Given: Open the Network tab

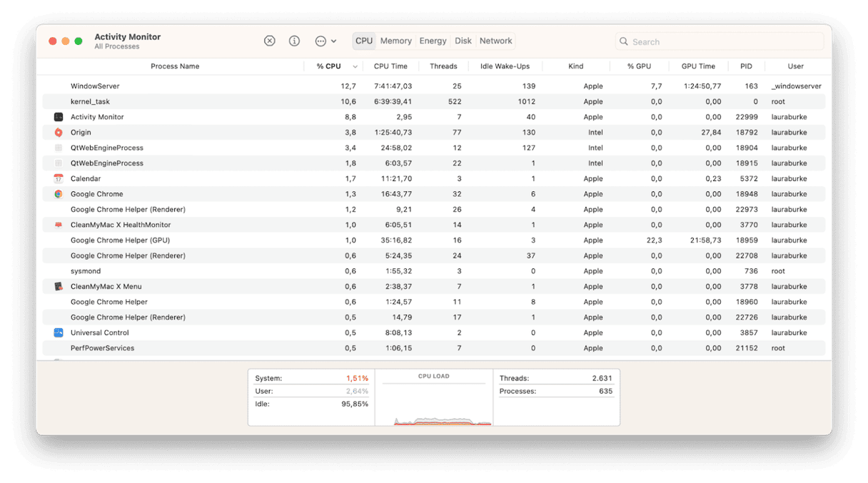Looking at the screenshot, I should tap(495, 41).
